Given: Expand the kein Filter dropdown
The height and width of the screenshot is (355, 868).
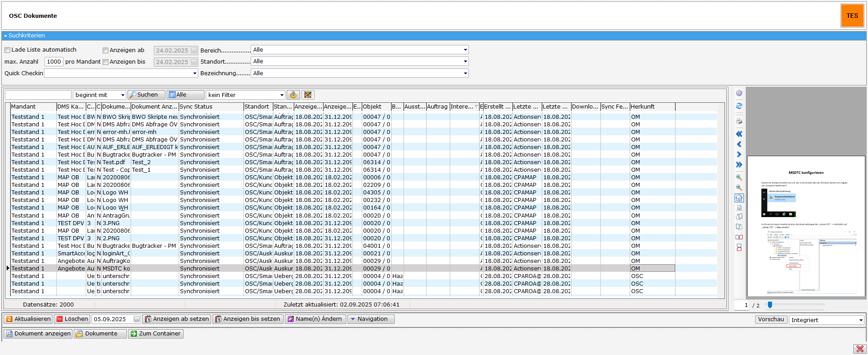Looking at the screenshot, I should (282, 95).
